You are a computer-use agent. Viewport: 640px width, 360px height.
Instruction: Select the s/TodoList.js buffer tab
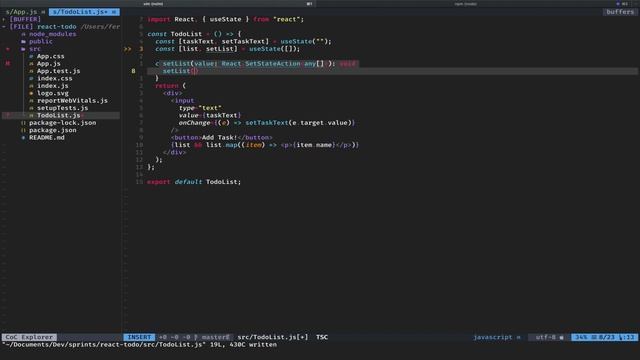tap(84, 12)
